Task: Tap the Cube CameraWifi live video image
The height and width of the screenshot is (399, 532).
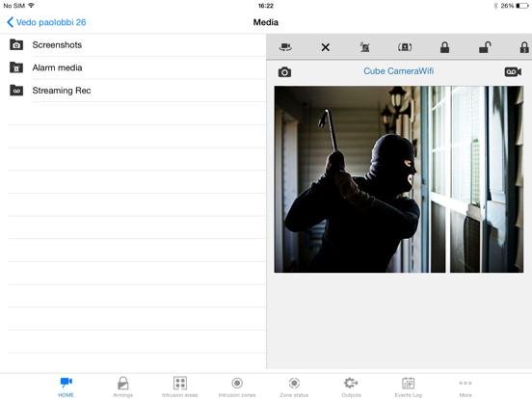Action: click(x=399, y=179)
